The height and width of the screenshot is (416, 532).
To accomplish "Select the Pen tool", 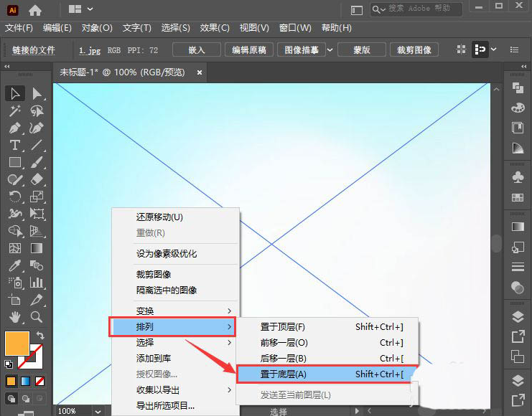I will coord(15,128).
